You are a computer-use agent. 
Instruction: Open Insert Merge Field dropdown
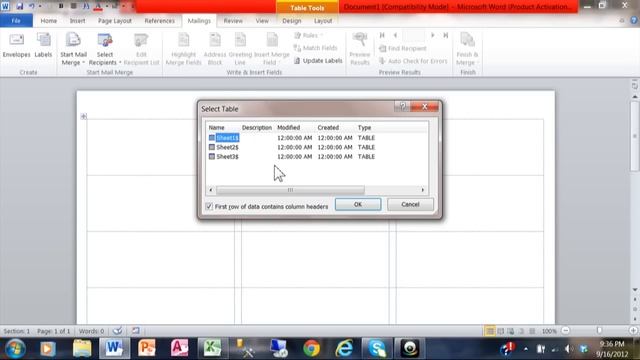click(x=271, y=49)
